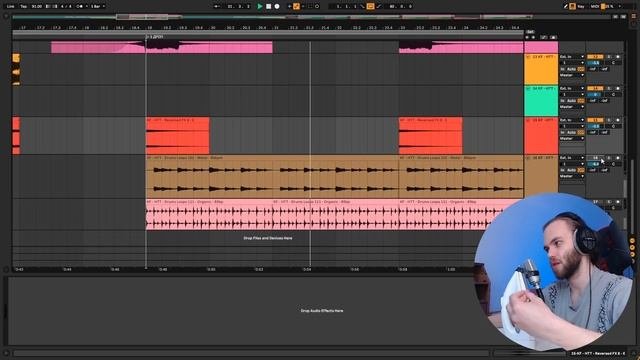Open Ext. In dropdown on red track
The height and width of the screenshot is (360, 640).
coord(572,120)
